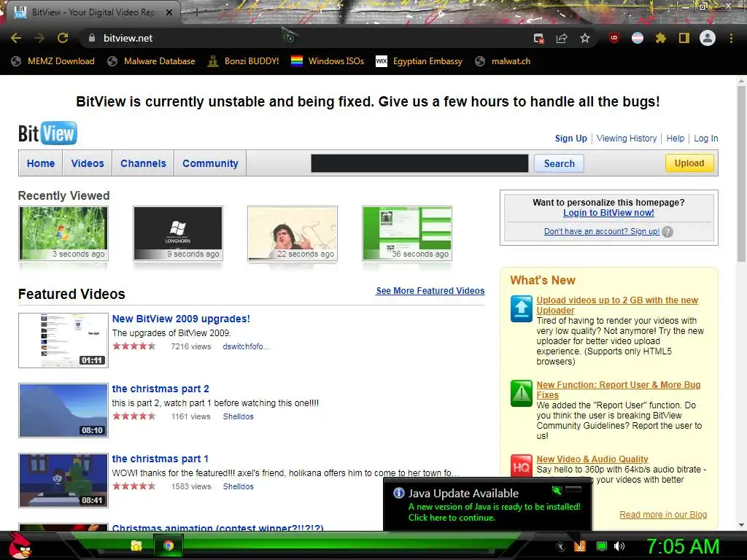
Task: Open Java notification options wrench icon
Action: pos(557,490)
